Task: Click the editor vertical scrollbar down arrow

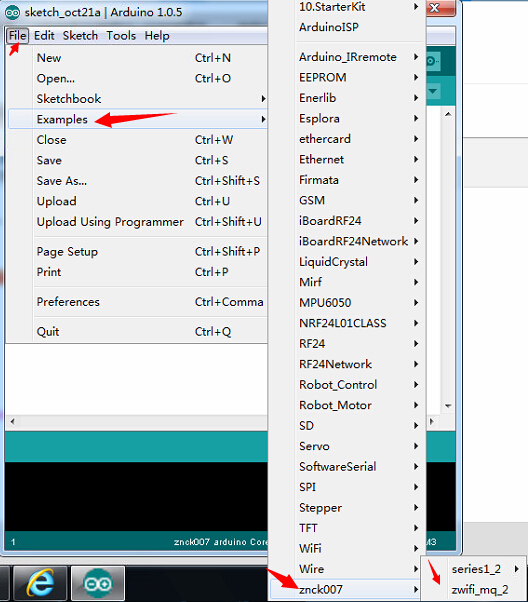Action: pyautogui.click(x=448, y=406)
